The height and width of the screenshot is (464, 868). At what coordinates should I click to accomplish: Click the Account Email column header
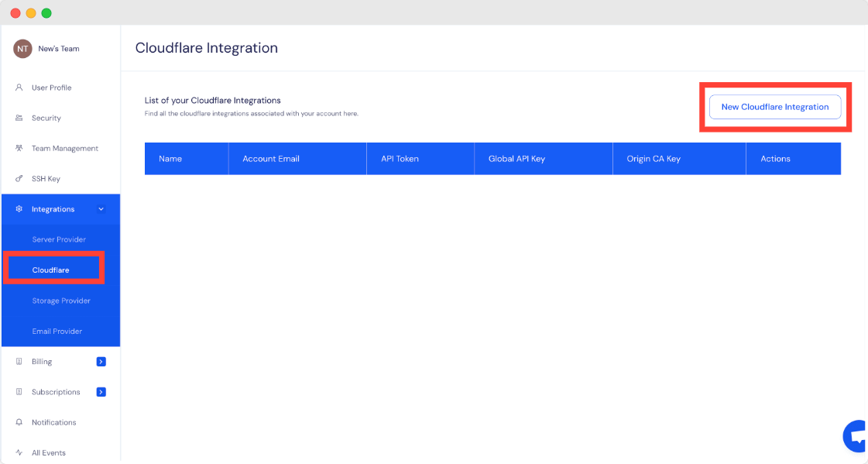(x=271, y=158)
